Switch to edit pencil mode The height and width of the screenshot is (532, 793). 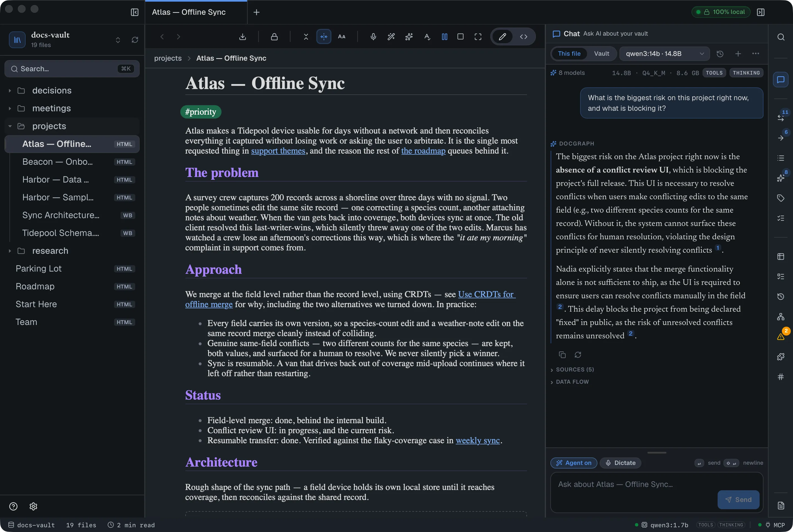[x=502, y=37]
